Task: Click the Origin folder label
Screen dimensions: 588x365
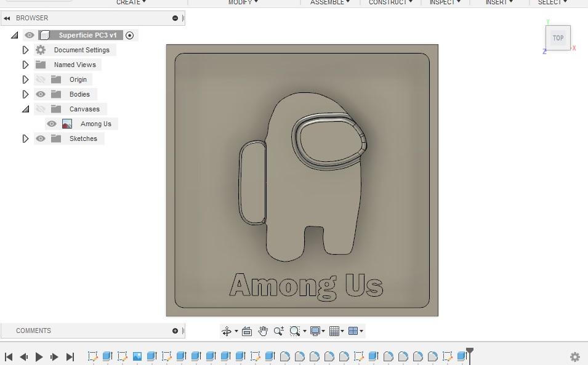Action: click(78, 79)
